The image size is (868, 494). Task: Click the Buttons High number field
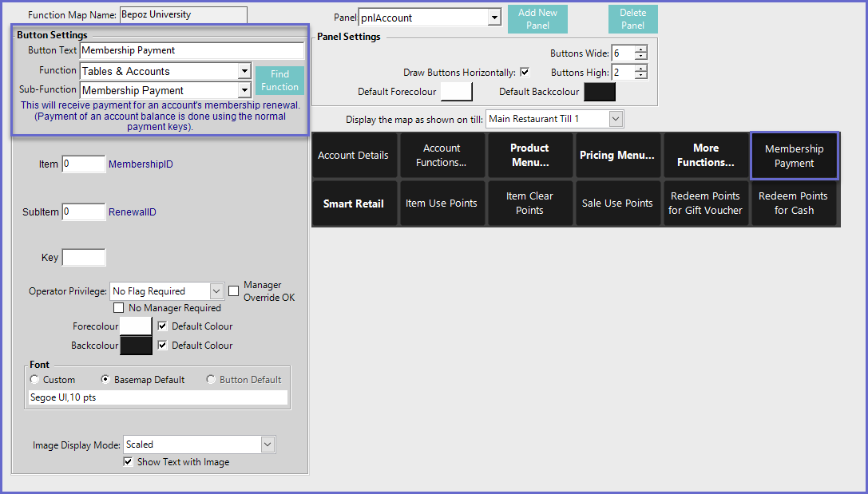[x=624, y=72]
